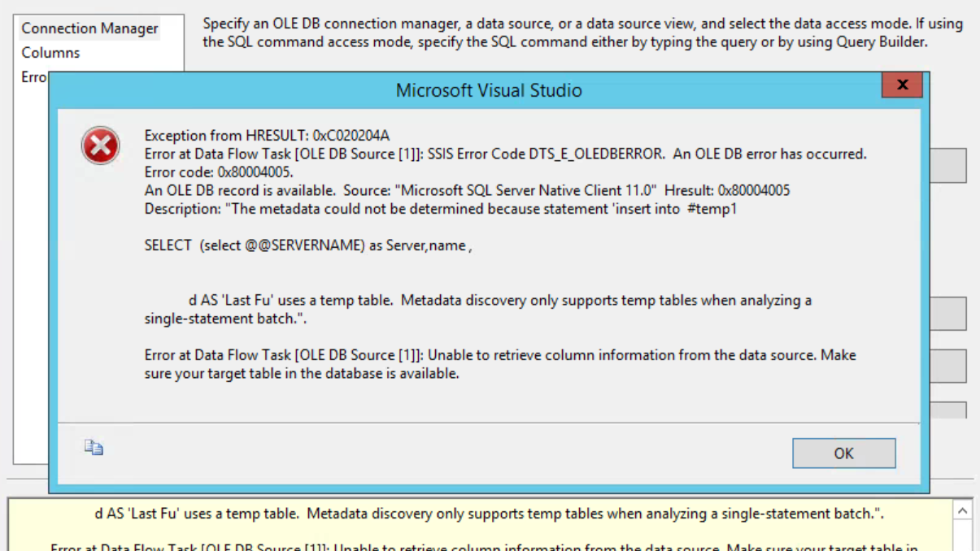Click the 'insert into #temp1' description line
980x551 pixels.
(441, 209)
